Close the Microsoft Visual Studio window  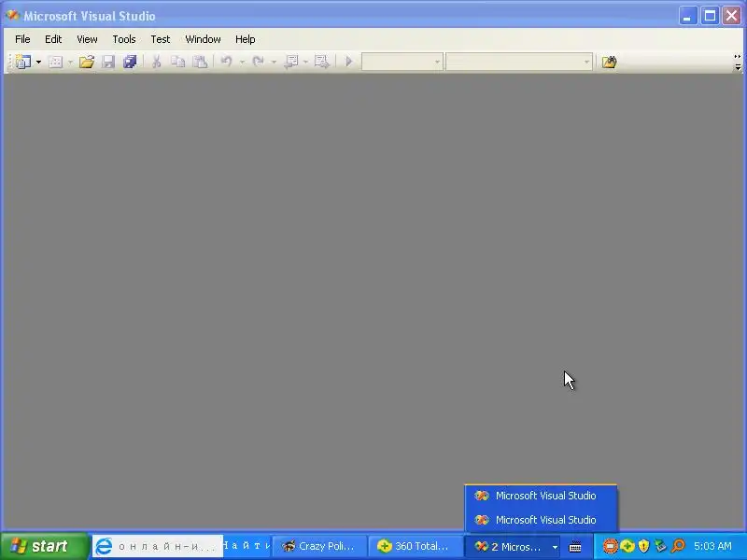(732, 16)
